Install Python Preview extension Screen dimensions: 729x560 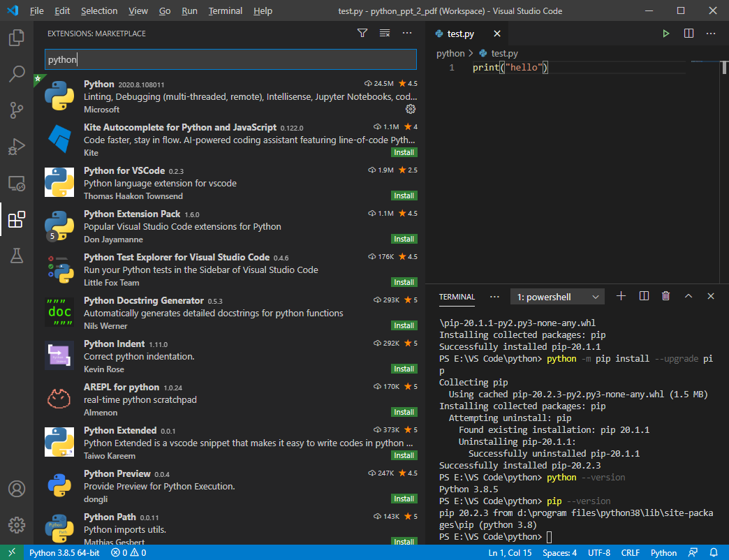coord(404,498)
